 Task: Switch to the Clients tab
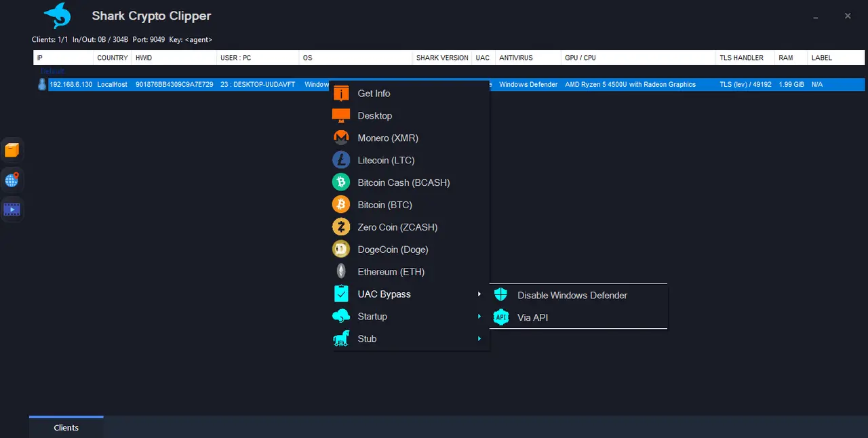pos(66,428)
